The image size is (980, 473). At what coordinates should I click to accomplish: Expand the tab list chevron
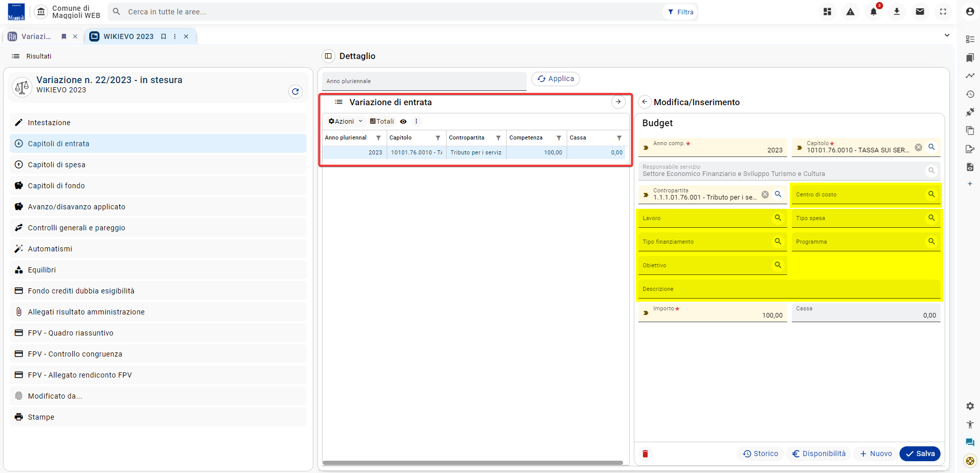(947, 35)
